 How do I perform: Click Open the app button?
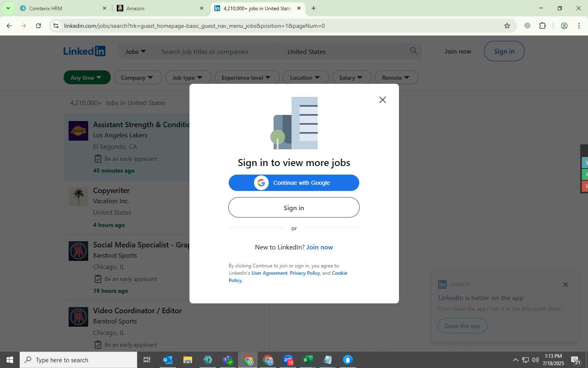462,326
